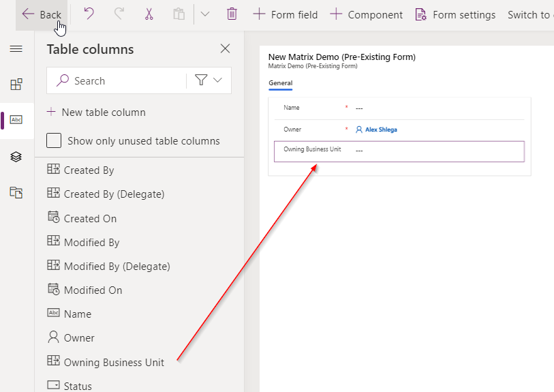Select Owning Business Unit column in list
Viewport: 554px width, 392px height.
click(106, 362)
